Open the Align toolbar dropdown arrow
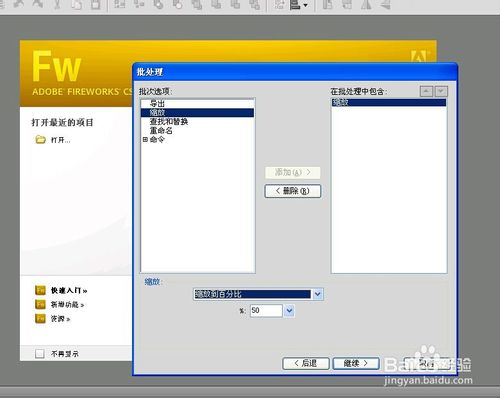500x398 pixels. 305,5
